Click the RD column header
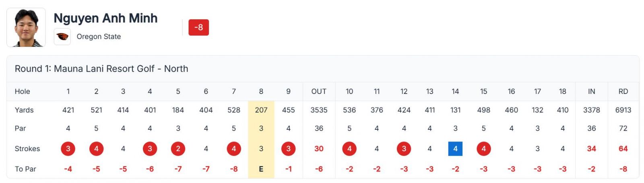Viewport: 644px width, 183px height. coord(623,91)
